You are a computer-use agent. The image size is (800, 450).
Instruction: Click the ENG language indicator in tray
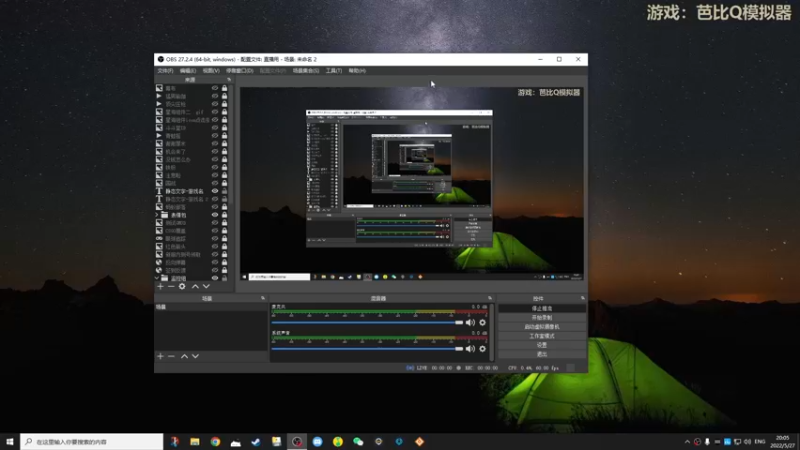[760, 442]
